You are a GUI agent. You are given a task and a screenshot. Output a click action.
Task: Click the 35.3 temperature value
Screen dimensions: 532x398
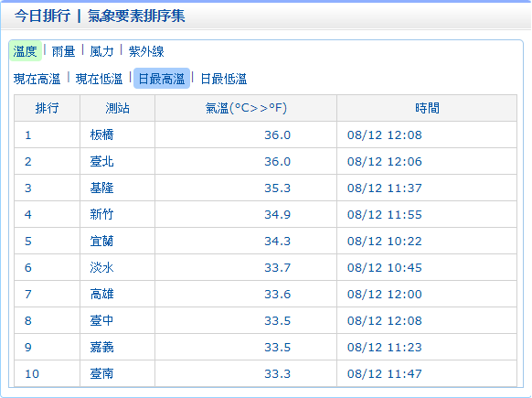point(278,188)
